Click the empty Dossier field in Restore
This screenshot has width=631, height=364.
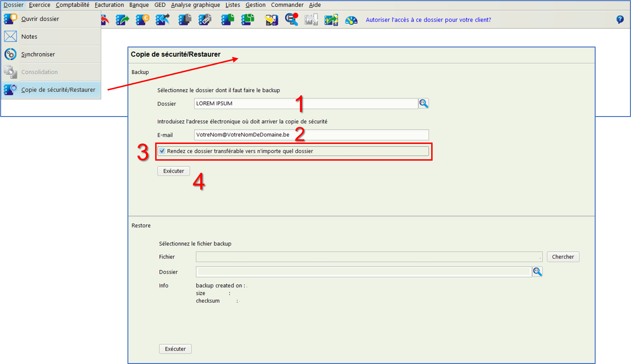(x=363, y=272)
